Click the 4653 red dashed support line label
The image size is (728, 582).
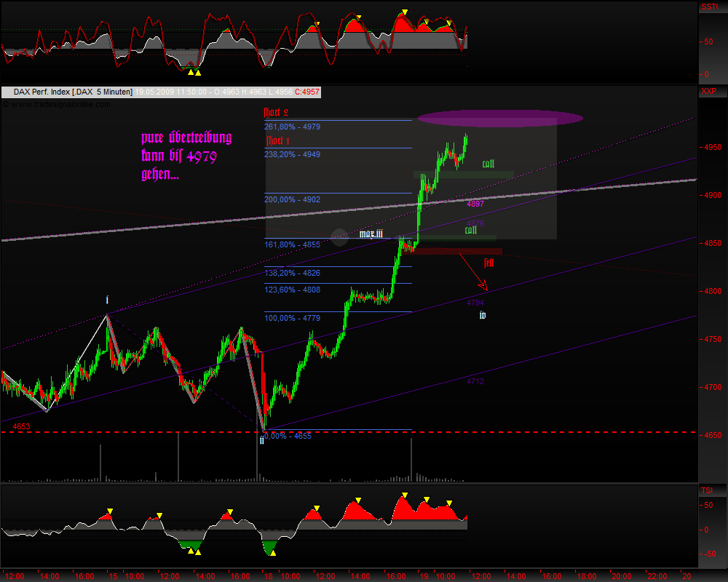pyautogui.click(x=22, y=426)
